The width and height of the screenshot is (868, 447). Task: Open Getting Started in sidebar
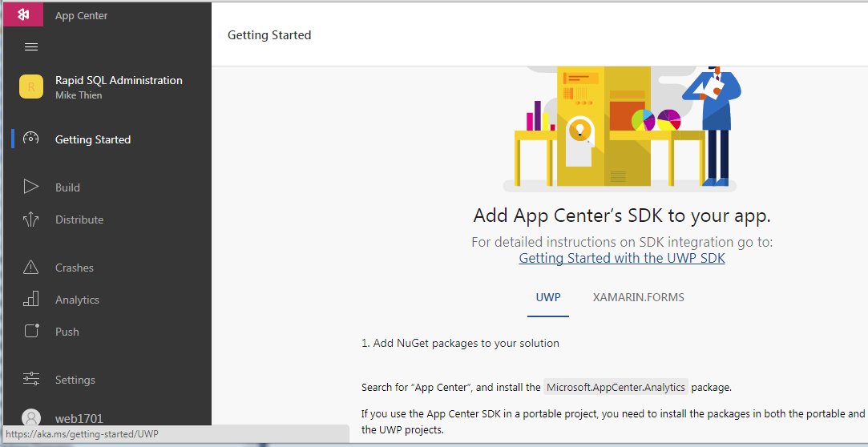click(x=93, y=139)
